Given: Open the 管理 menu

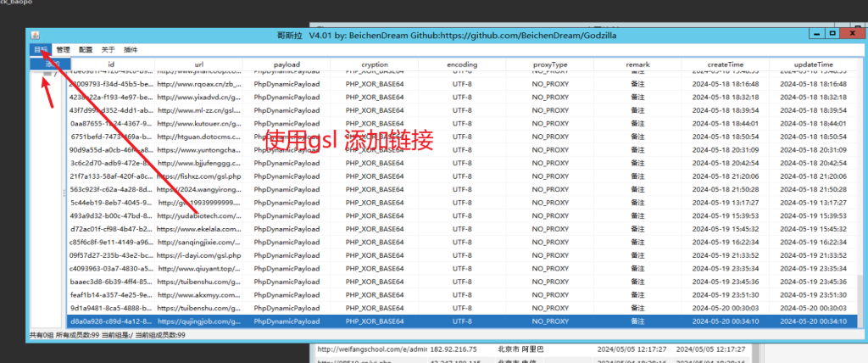Looking at the screenshot, I should [64, 50].
